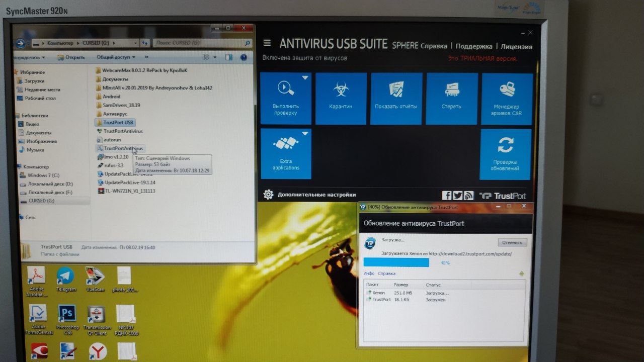Viewport: 644px width, 362px height.
Task: Open the 'Карантин' quarantine tile
Action: pos(341,98)
